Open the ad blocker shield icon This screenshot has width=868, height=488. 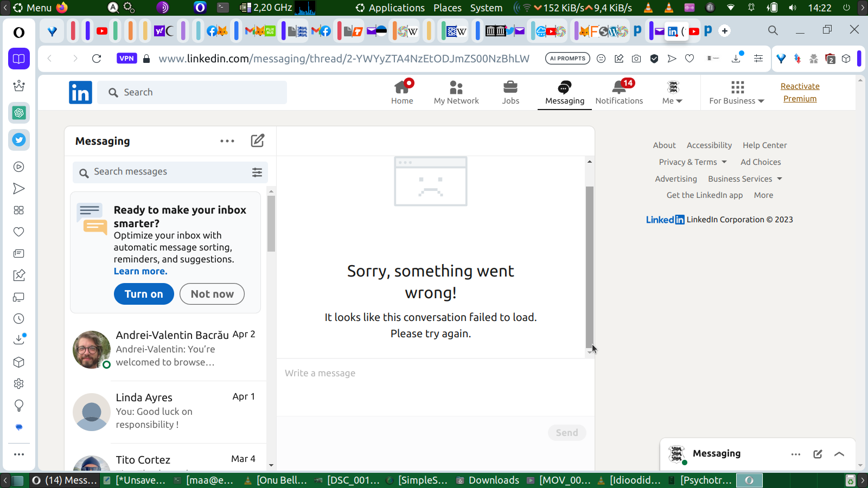(x=654, y=59)
